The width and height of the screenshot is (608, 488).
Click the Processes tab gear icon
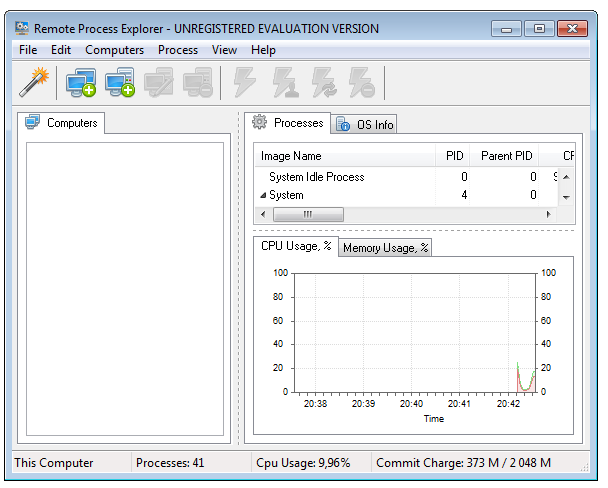click(x=259, y=122)
